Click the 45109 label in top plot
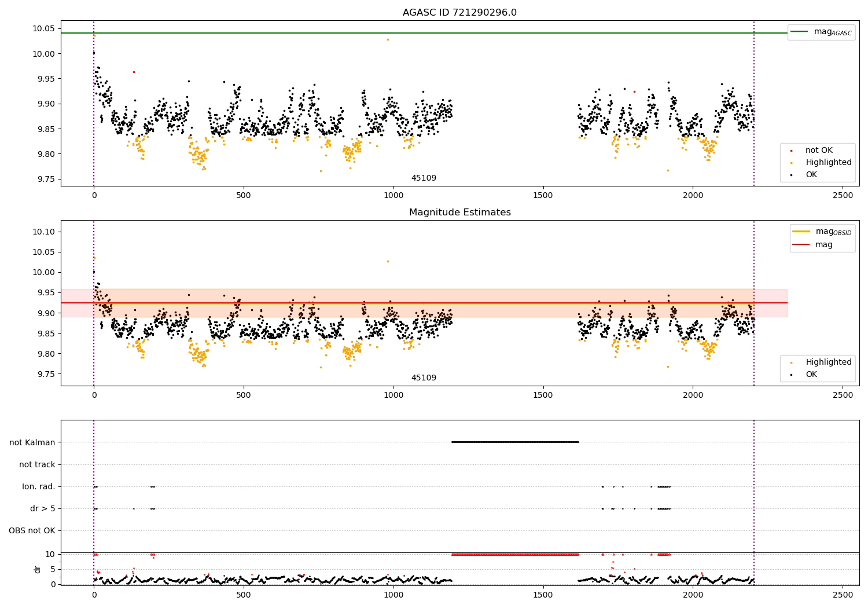Viewport: 868px width, 608px height. tap(424, 178)
